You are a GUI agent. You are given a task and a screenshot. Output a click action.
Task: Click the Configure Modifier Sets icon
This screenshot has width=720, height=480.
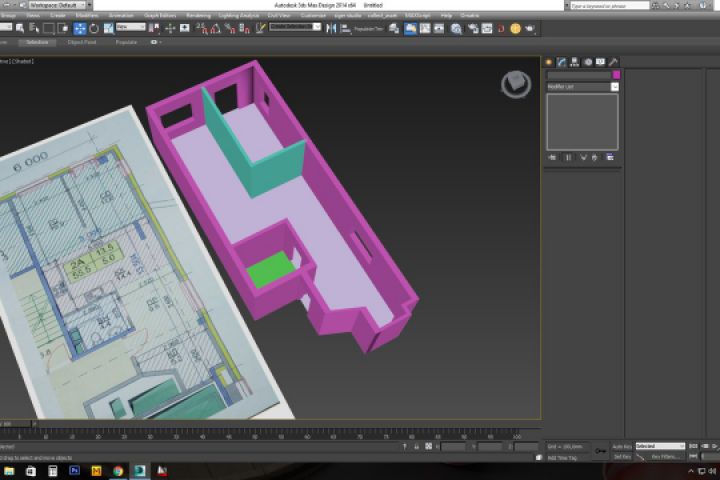(610, 157)
